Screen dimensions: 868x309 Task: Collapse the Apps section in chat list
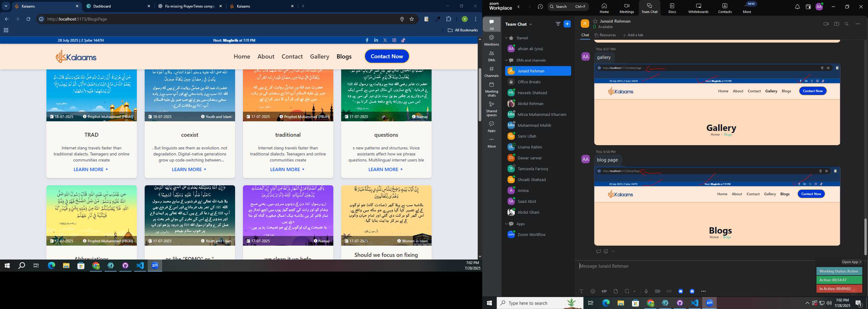pyautogui.click(x=506, y=224)
